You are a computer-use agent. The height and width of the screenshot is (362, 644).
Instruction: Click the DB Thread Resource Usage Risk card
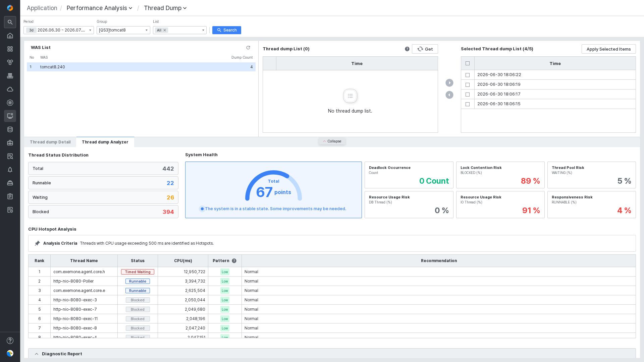coord(409,204)
